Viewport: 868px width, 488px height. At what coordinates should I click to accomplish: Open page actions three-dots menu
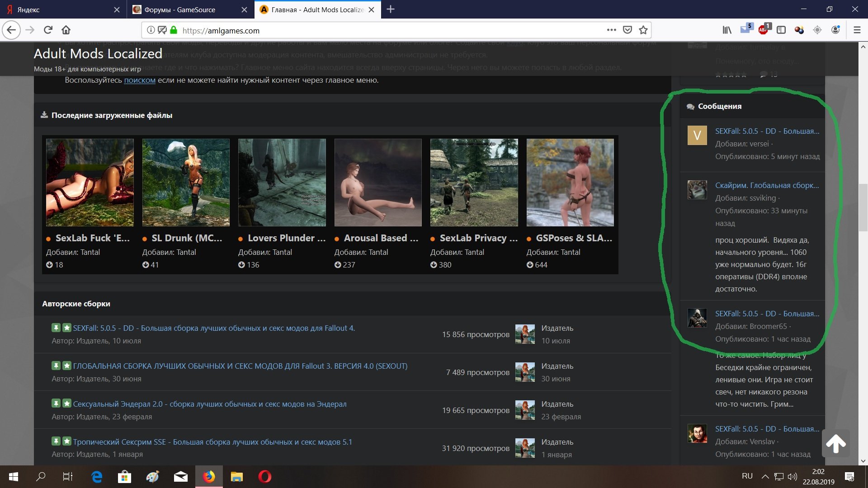[x=611, y=30]
